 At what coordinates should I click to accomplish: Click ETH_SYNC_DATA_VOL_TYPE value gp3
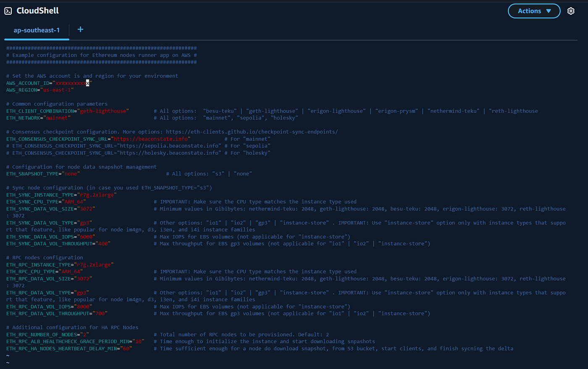coord(84,223)
